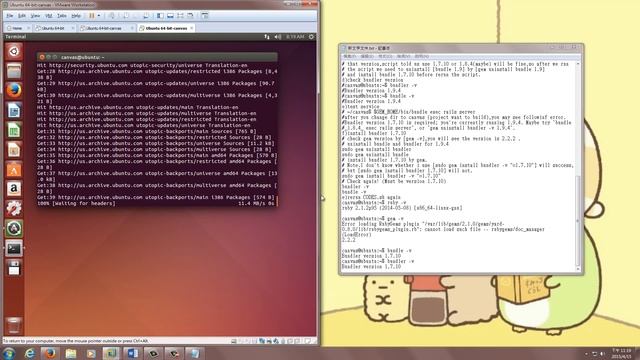The image size is (640, 360).
Task: Open Software Updater in the Ubuntu launcher
Action: click(14, 229)
